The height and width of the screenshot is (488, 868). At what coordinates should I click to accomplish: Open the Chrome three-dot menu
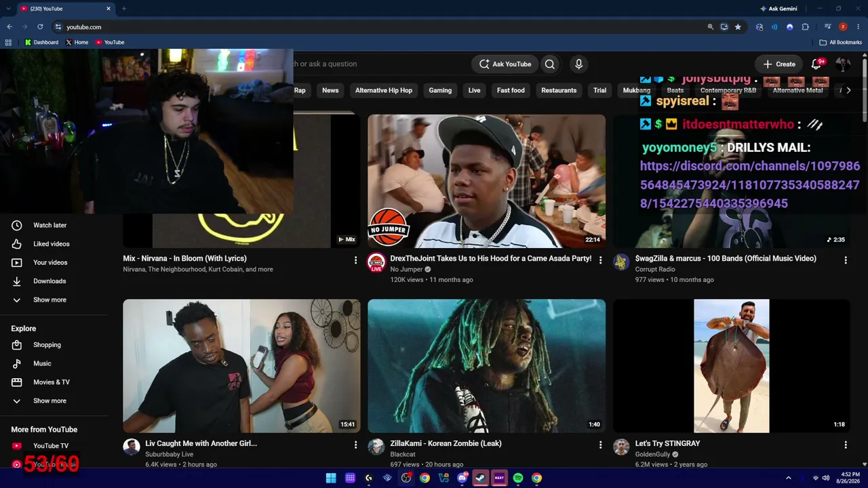pos(858,27)
